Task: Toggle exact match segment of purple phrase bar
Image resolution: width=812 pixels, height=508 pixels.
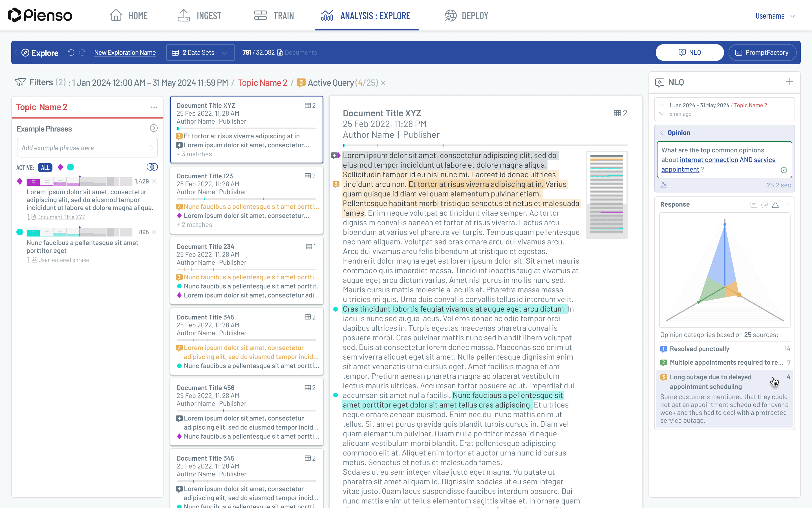Action: [33, 182]
